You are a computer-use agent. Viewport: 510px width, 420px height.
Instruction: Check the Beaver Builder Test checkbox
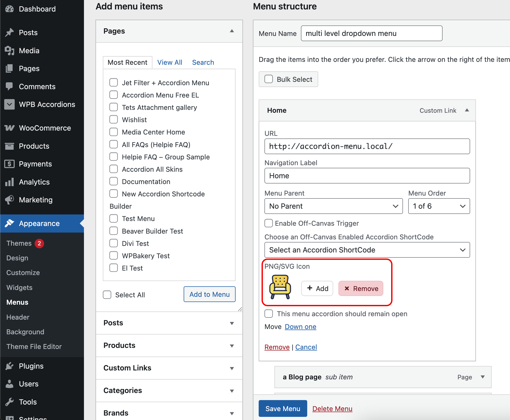tap(114, 231)
